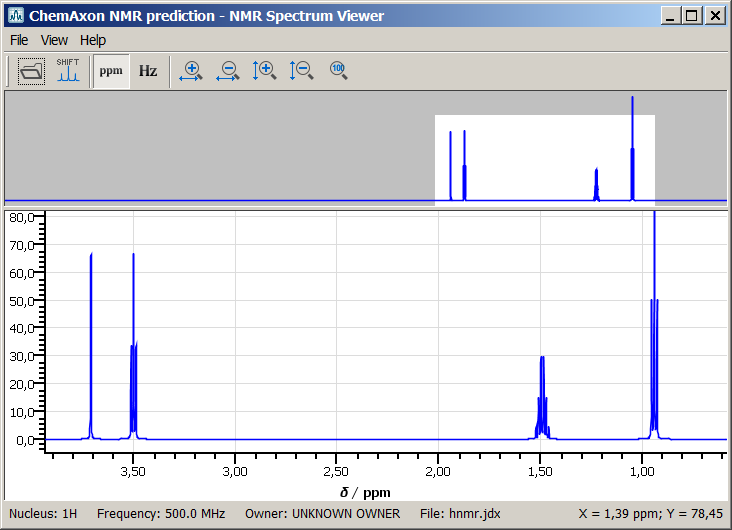Zoom out horizontally
Viewport: 732px width, 530px height.
point(227,71)
